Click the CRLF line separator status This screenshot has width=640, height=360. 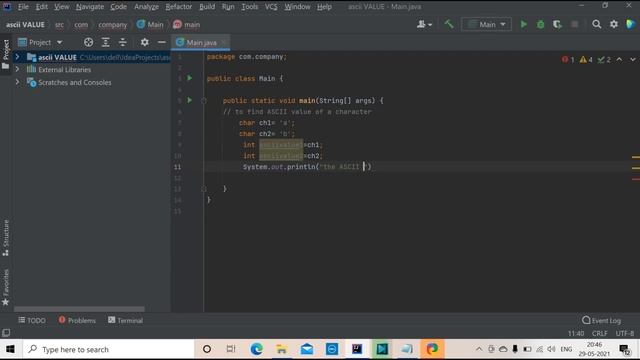point(600,333)
